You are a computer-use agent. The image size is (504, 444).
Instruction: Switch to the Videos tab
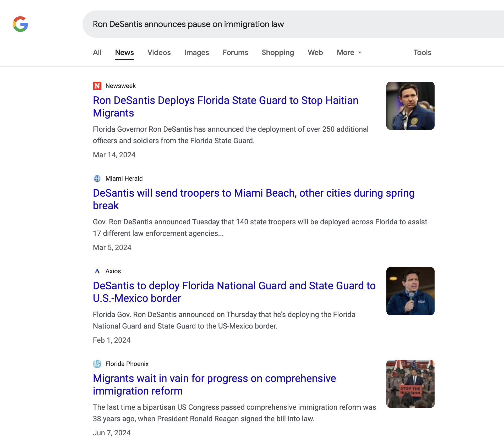click(159, 53)
